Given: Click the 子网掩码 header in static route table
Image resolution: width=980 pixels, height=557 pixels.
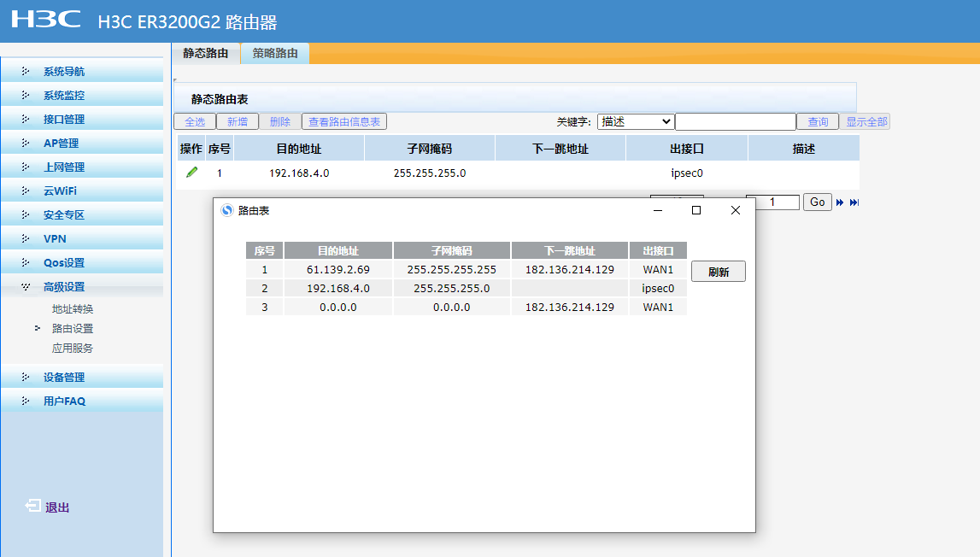Looking at the screenshot, I should 430,149.
